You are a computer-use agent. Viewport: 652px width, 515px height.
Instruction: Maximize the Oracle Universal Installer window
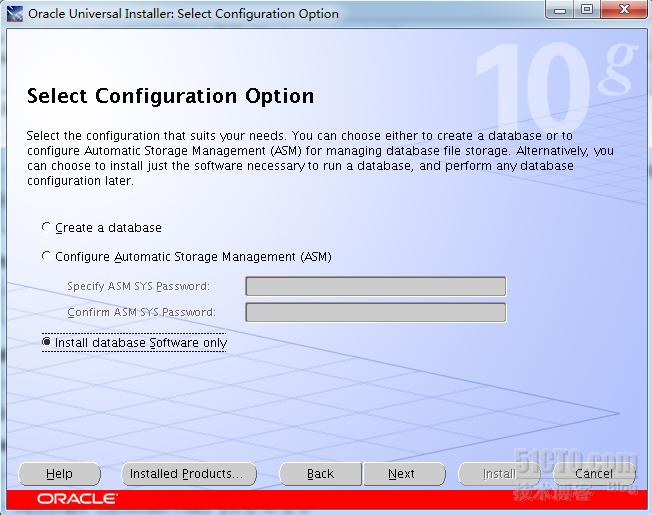(x=587, y=10)
